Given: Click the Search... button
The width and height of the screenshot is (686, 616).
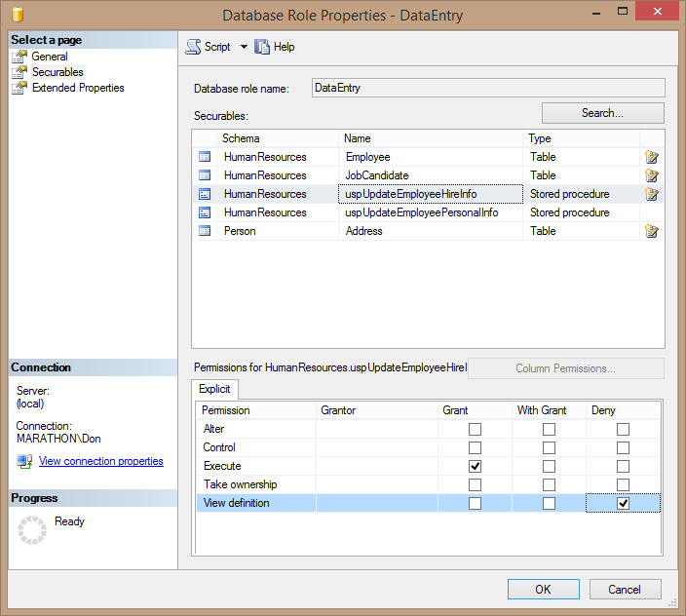Looking at the screenshot, I should 602,113.
